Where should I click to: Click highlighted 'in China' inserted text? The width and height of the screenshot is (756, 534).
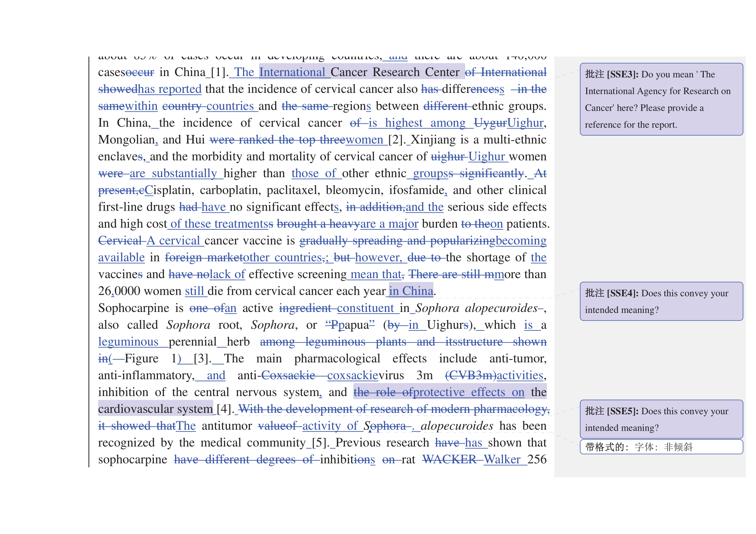coord(411,291)
